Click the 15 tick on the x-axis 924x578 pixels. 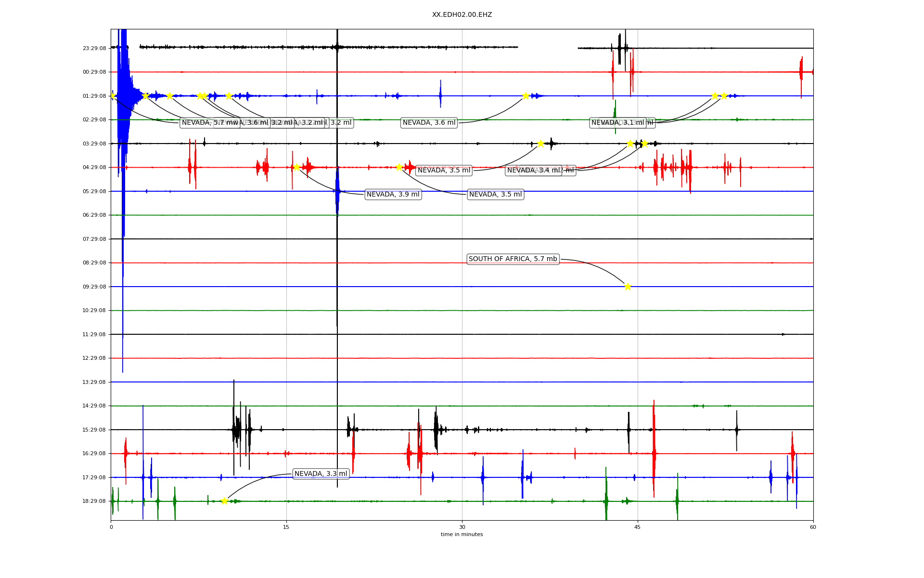coord(286,527)
